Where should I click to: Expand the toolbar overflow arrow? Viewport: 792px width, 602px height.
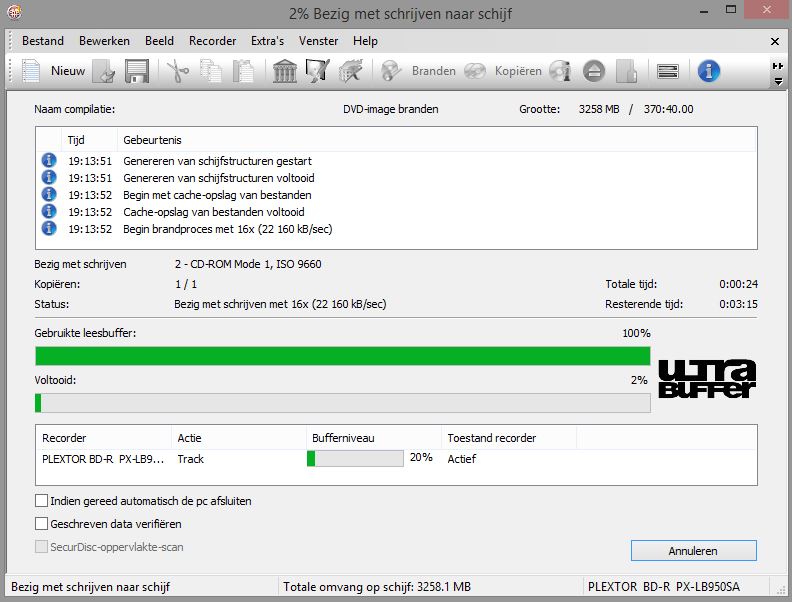click(778, 81)
